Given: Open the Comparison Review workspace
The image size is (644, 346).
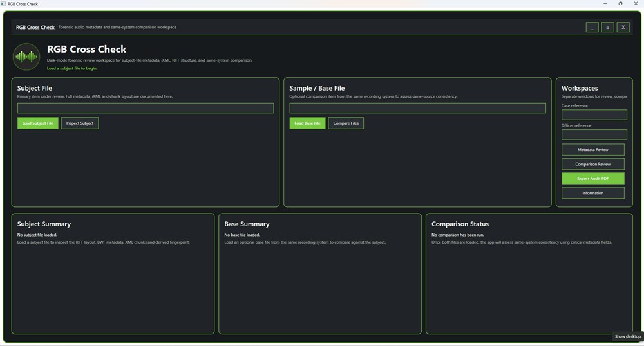Looking at the screenshot, I should point(592,164).
